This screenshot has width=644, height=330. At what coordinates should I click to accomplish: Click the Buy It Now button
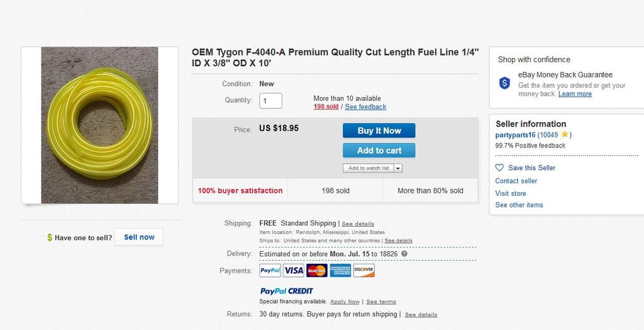379,130
